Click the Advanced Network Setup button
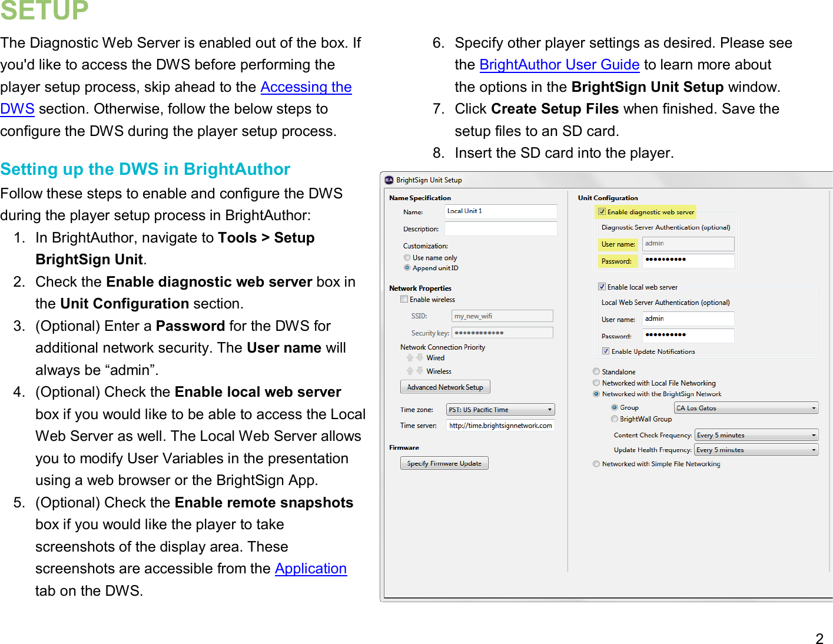The image size is (833, 644). coord(444,387)
